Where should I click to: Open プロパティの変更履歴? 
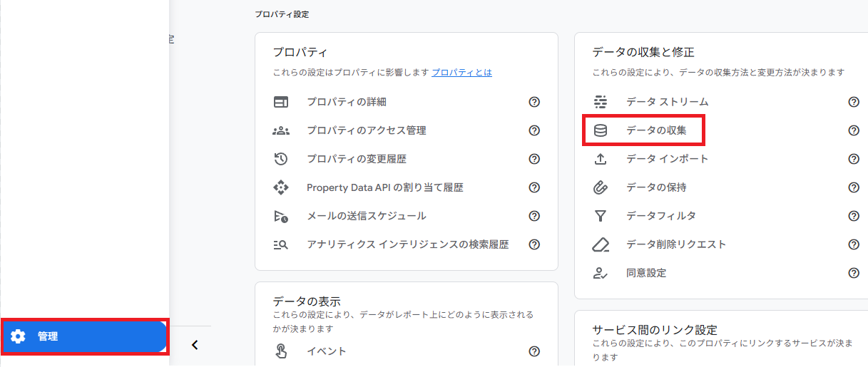tap(357, 159)
